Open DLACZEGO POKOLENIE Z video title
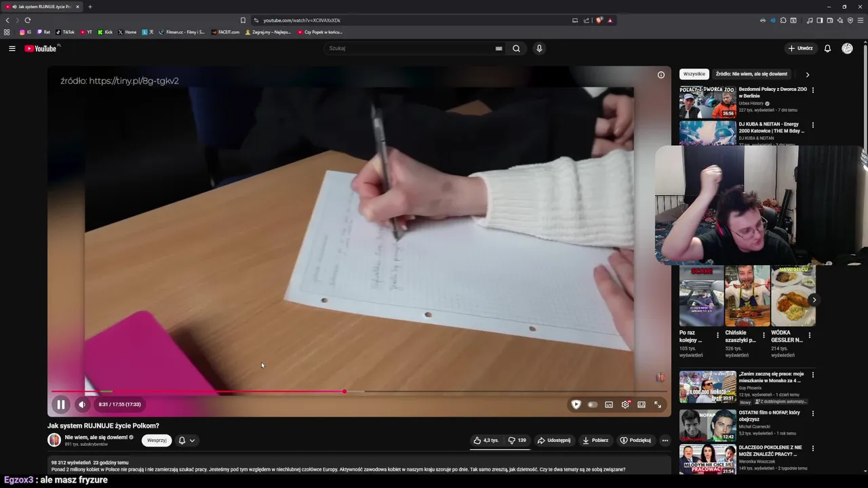The image size is (868, 488). coord(771,451)
